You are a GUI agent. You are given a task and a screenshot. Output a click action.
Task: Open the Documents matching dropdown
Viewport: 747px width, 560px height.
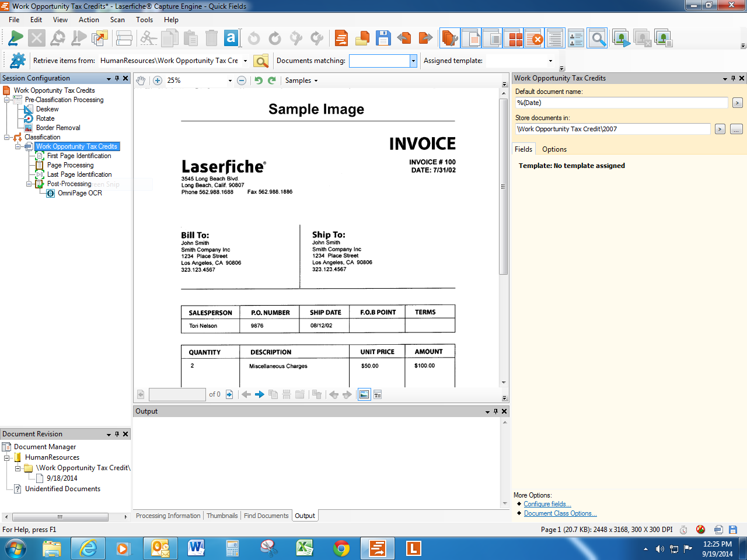[413, 61]
